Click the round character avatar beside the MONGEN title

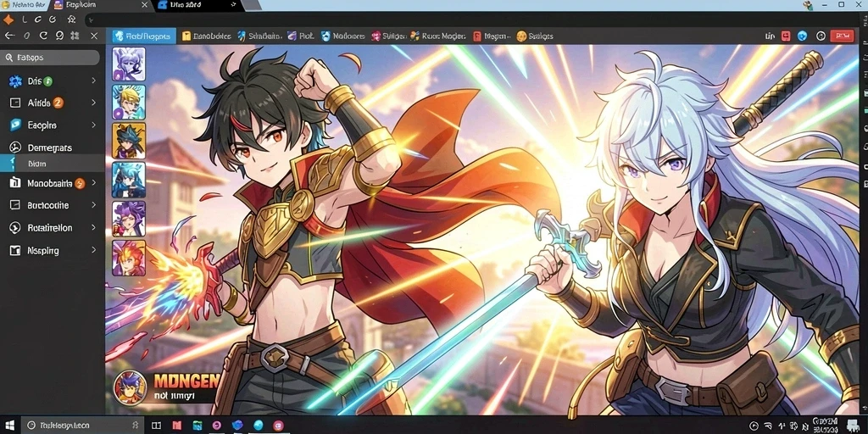[x=130, y=387]
